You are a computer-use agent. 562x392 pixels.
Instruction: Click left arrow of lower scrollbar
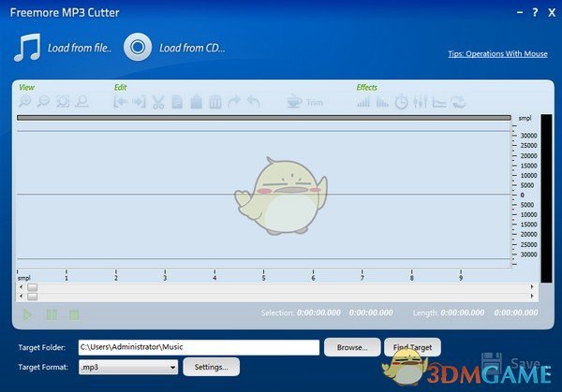point(22,296)
